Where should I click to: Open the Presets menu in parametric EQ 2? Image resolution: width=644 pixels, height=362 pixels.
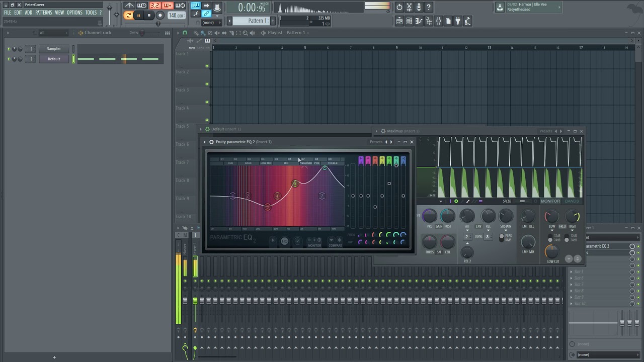click(376, 142)
